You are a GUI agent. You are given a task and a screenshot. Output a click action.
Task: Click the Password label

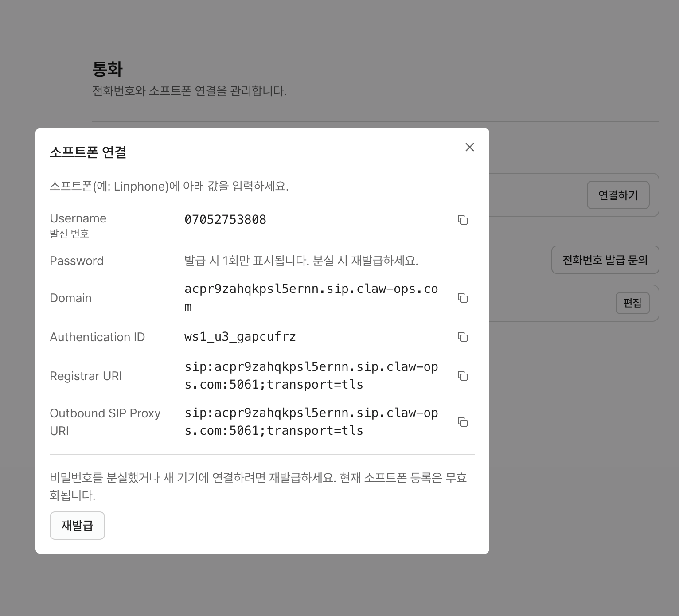click(77, 261)
